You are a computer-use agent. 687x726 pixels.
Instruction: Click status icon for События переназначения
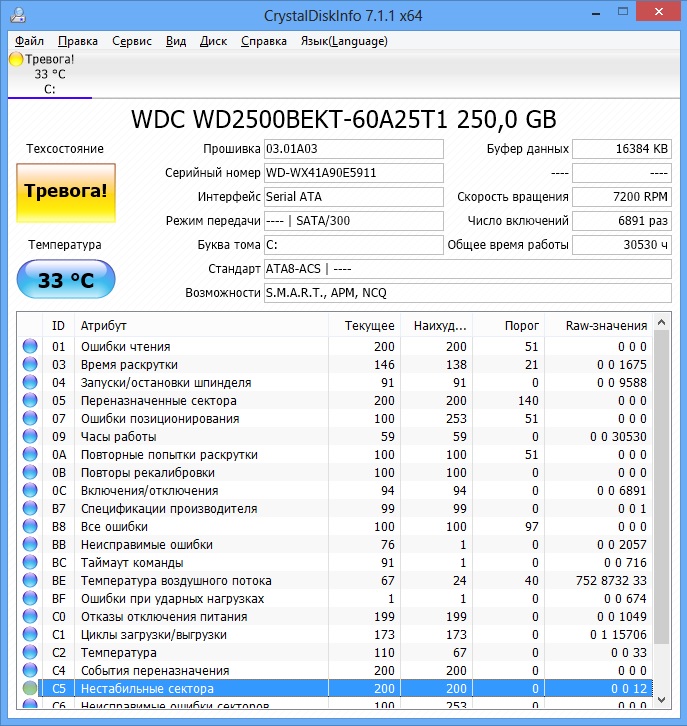coord(30,670)
